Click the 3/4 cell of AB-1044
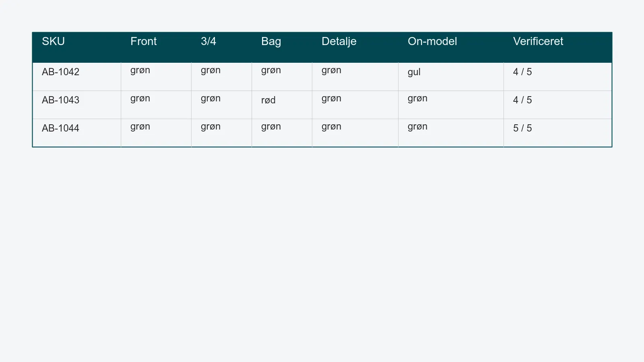Screen dimensions: 644x362 (x=221, y=133)
